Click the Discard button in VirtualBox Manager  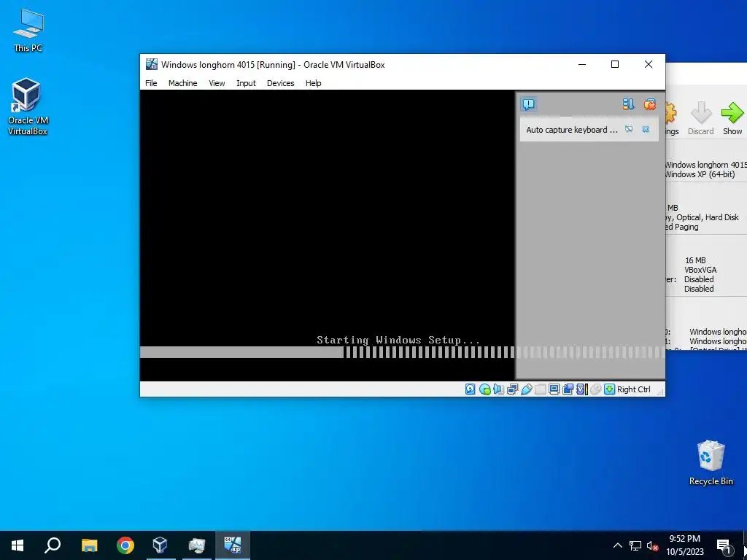tap(701, 118)
